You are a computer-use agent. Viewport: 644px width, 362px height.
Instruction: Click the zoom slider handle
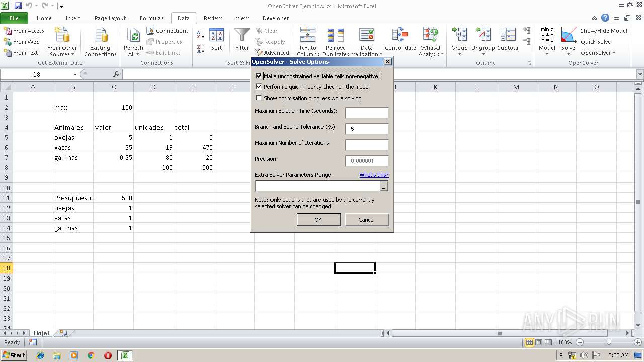609,342
